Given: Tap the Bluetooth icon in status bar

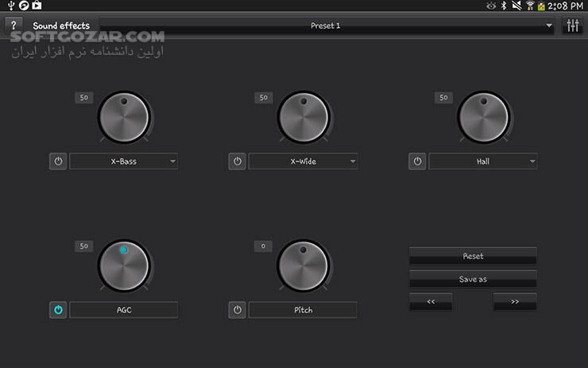Looking at the screenshot, I should coord(502,6).
